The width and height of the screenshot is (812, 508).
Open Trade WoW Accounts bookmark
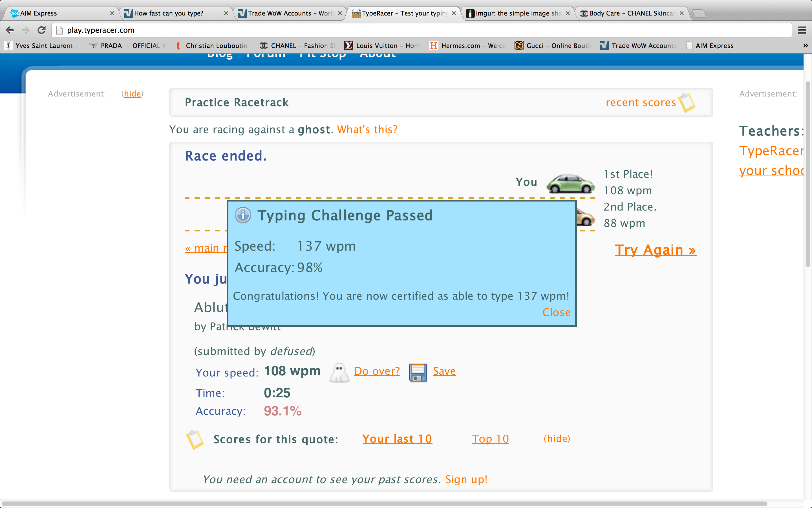coord(638,45)
